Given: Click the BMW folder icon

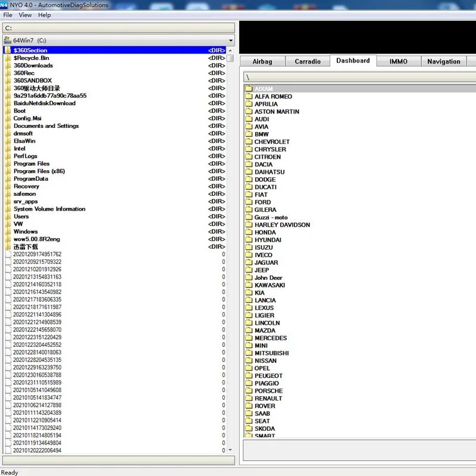Looking at the screenshot, I should point(249,134).
